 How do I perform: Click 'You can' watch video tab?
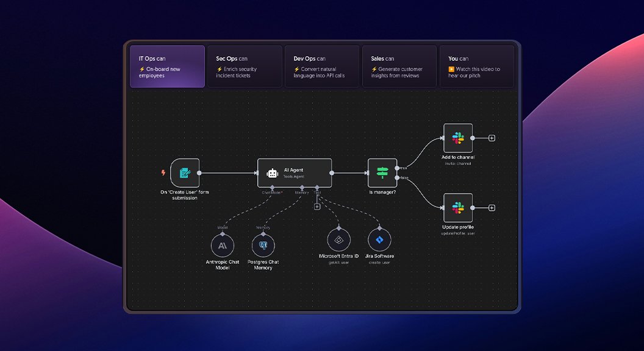pos(476,66)
